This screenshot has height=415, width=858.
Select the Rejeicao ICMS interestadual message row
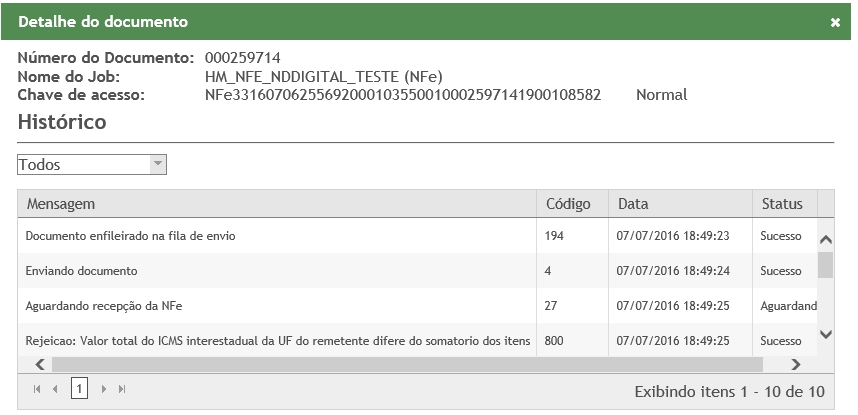pos(277,341)
